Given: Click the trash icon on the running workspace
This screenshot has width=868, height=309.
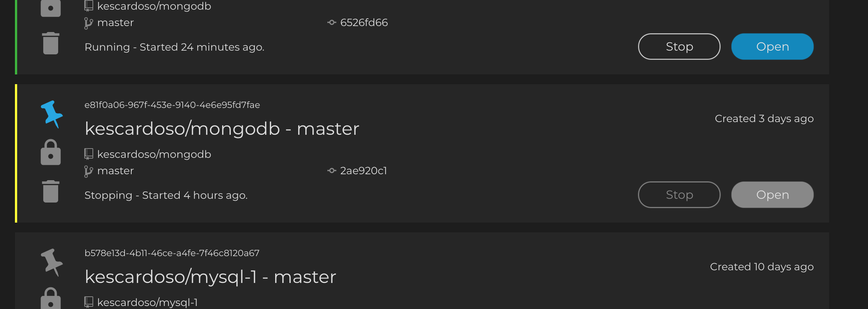Looking at the screenshot, I should (51, 43).
